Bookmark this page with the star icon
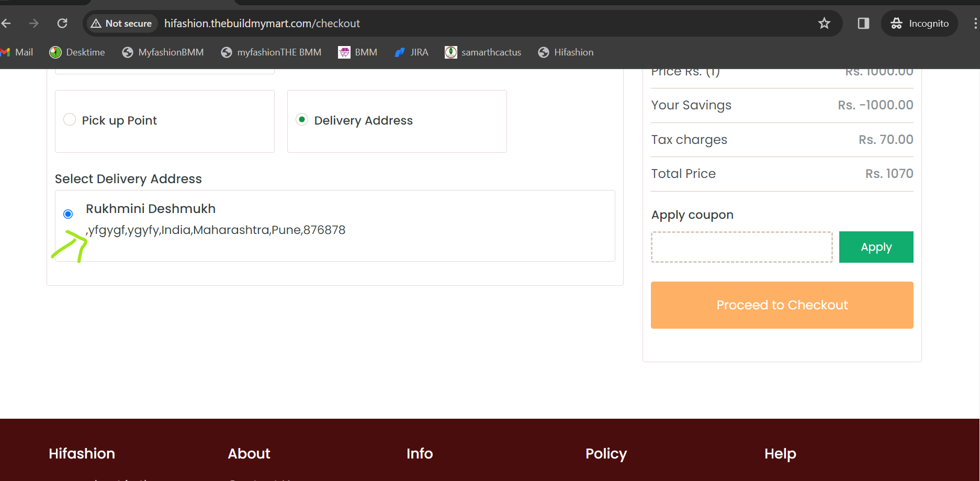 824,24
